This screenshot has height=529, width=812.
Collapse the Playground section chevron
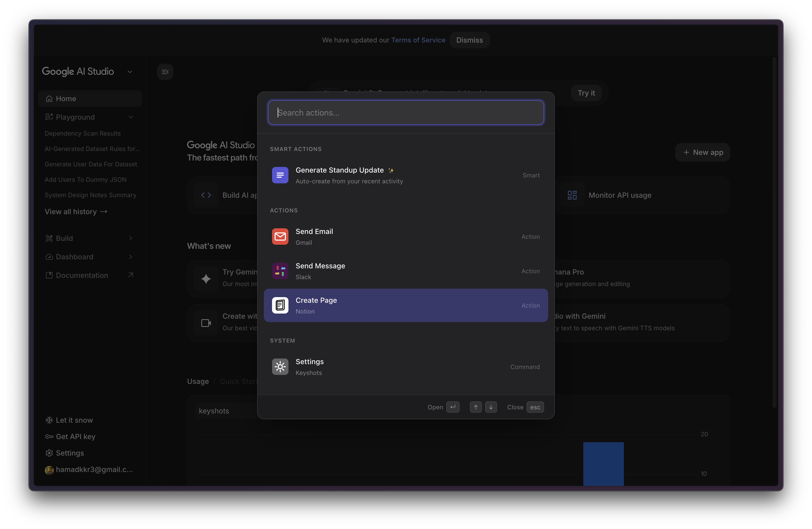pos(131,117)
